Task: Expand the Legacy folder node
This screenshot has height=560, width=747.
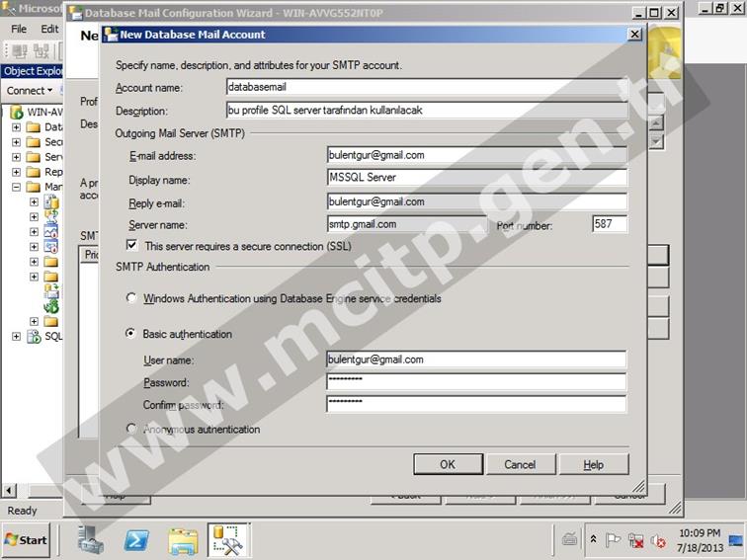Action: pyautogui.click(x=34, y=321)
